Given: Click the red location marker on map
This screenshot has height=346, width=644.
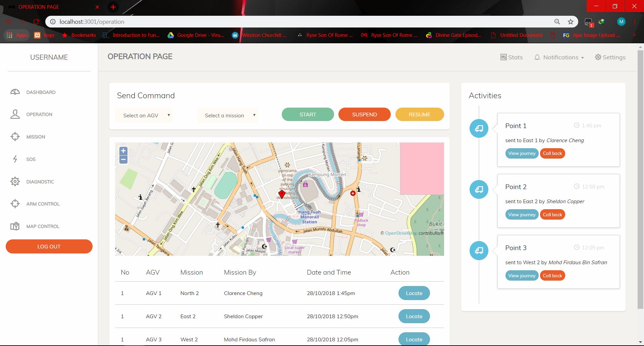Looking at the screenshot, I should [x=282, y=194].
